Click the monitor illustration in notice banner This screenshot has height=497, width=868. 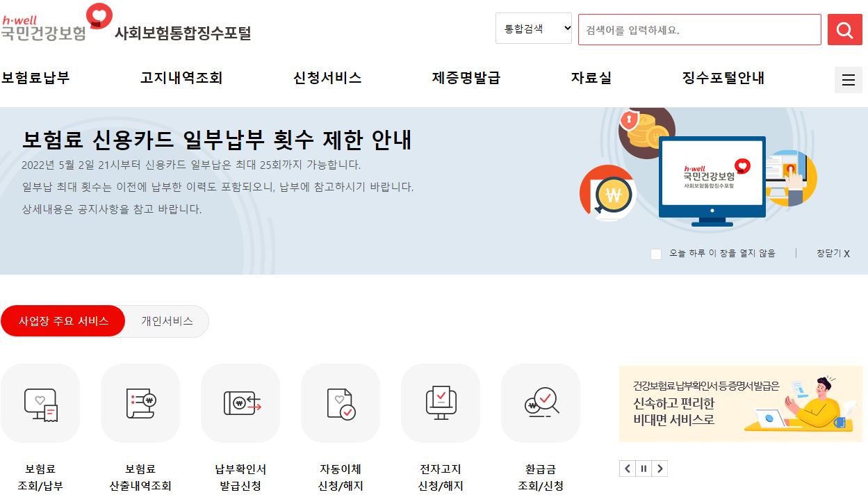pyautogui.click(x=712, y=181)
